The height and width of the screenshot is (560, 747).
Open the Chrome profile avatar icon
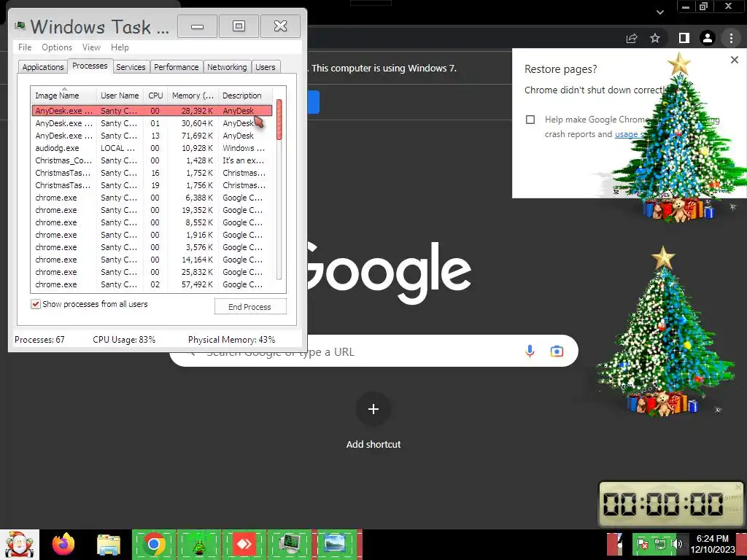click(708, 38)
